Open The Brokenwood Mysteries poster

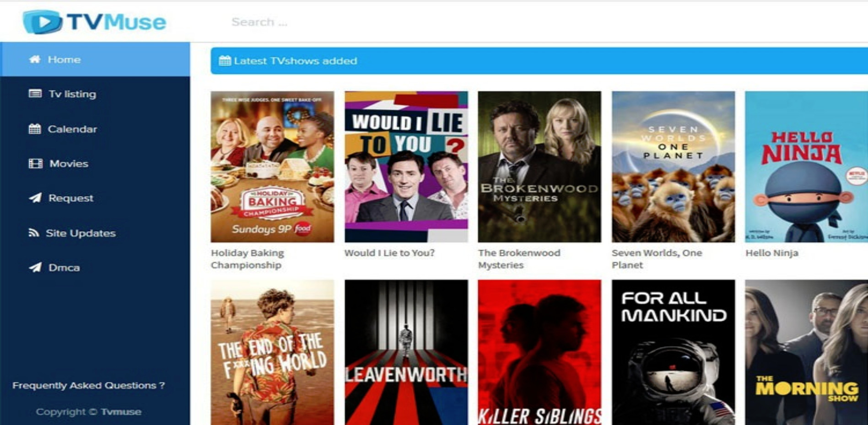539,167
